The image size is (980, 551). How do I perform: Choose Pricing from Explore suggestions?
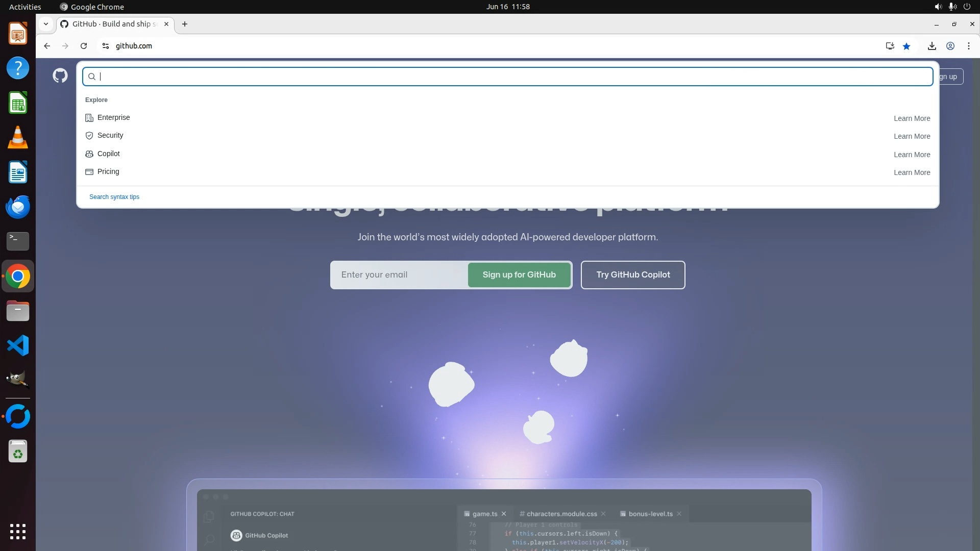point(108,171)
